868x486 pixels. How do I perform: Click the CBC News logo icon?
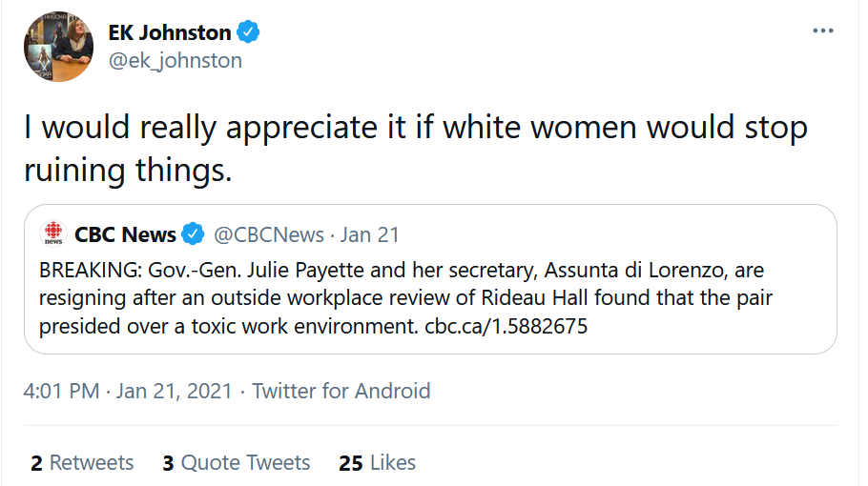pyautogui.click(x=52, y=234)
